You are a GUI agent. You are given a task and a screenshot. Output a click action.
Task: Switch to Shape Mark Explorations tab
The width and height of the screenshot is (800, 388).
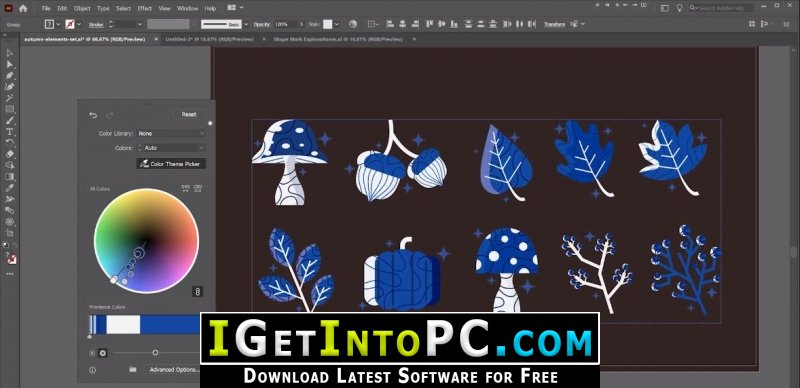[338, 39]
